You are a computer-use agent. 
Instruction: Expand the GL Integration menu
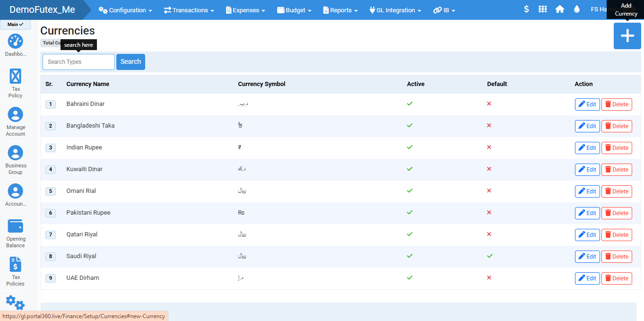coord(395,10)
